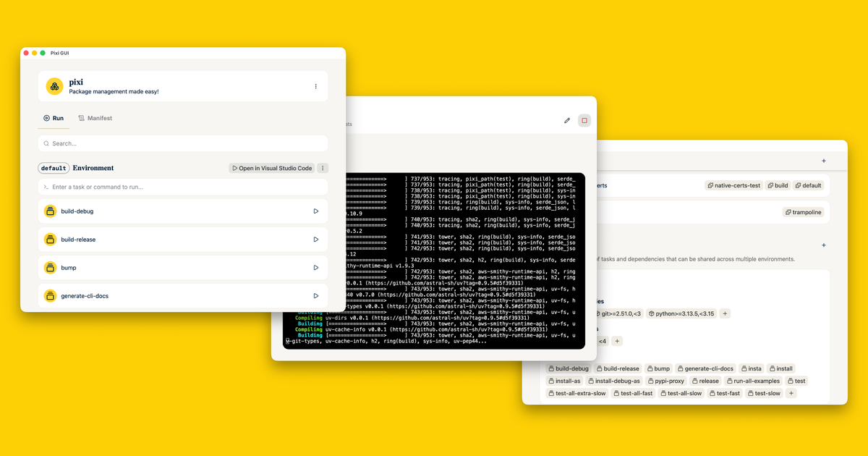Click the pixi logo icon

pyautogui.click(x=54, y=85)
